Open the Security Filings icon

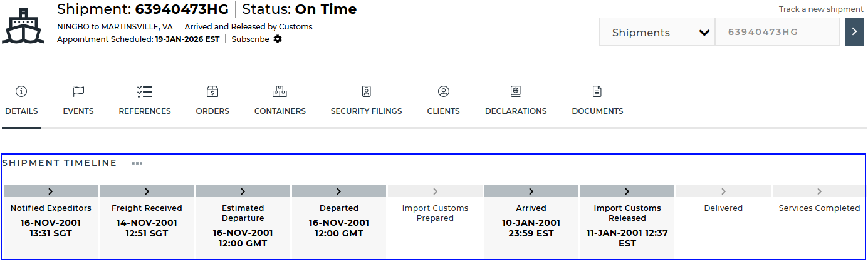(367, 92)
